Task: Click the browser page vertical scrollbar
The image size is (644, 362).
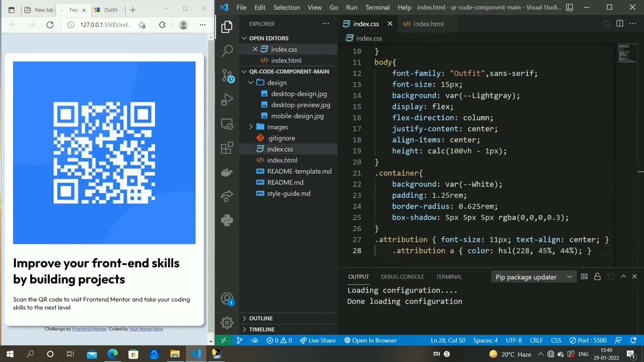Action: coord(211,187)
